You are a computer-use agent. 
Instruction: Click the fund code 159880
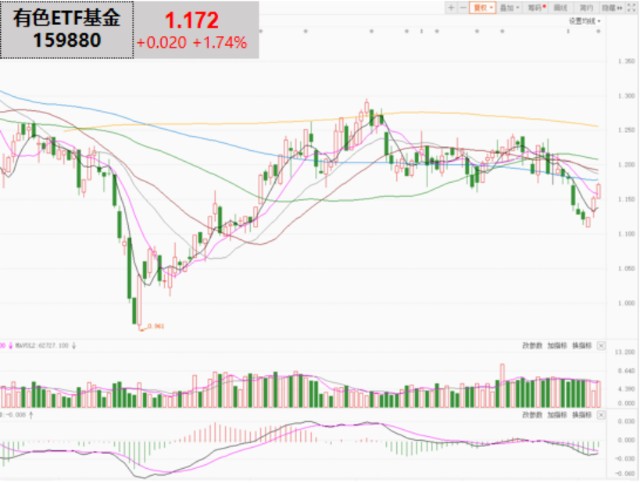(x=67, y=40)
